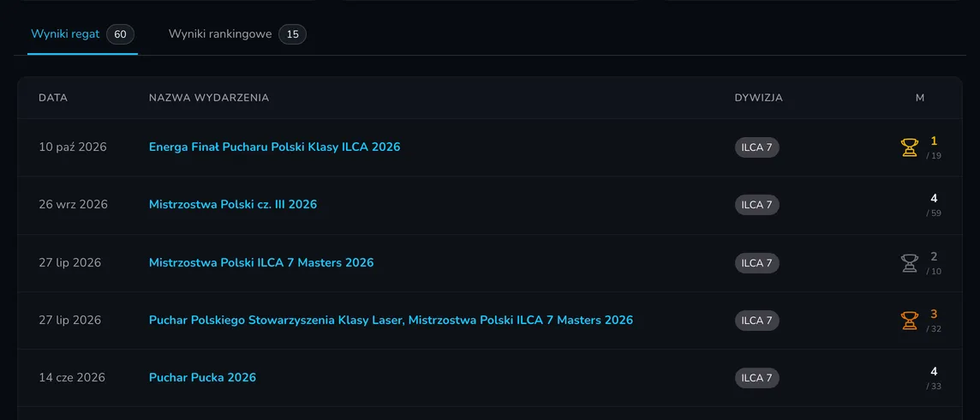
Task: Click the NAZWA WYDARZENIA column header
Action: point(209,98)
